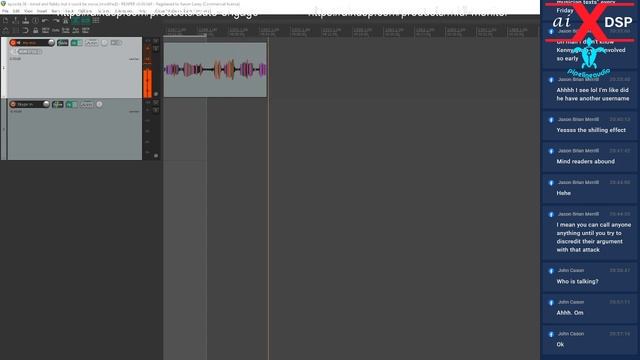This screenshot has height=360, width=640.
Task: Select the audio waveform item on track one
Action: pyautogui.click(x=216, y=70)
